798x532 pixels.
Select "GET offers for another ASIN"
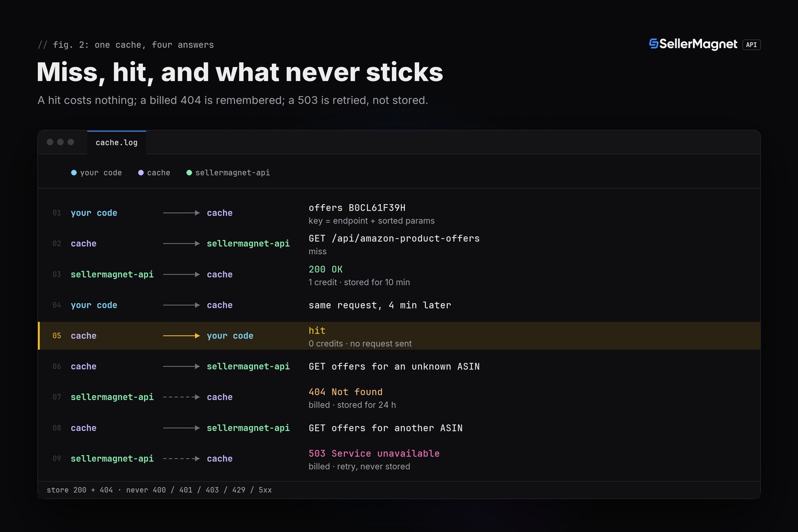pyautogui.click(x=385, y=428)
